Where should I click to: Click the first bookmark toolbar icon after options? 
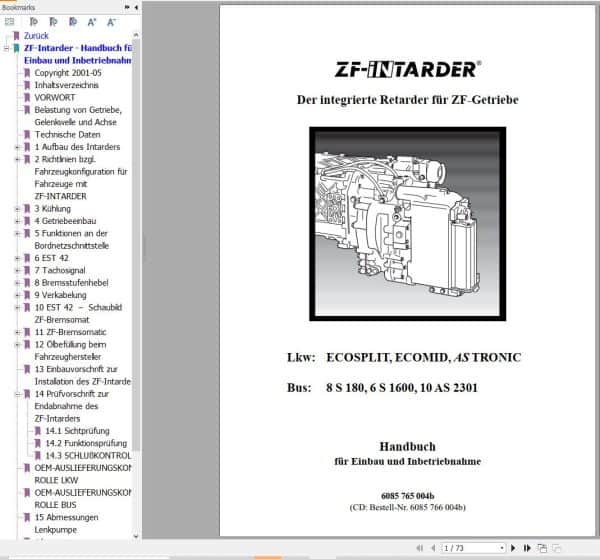pyautogui.click(x=34, y=22)
